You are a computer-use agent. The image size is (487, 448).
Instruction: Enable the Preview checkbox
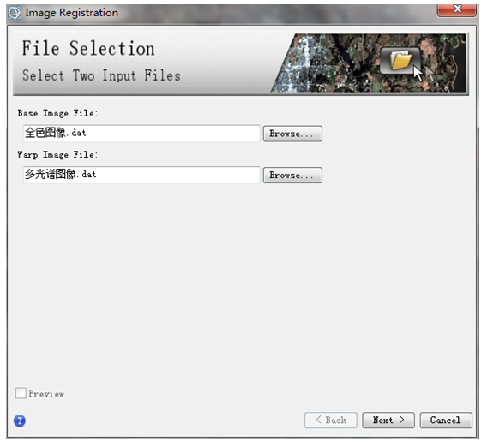(21, 393)
